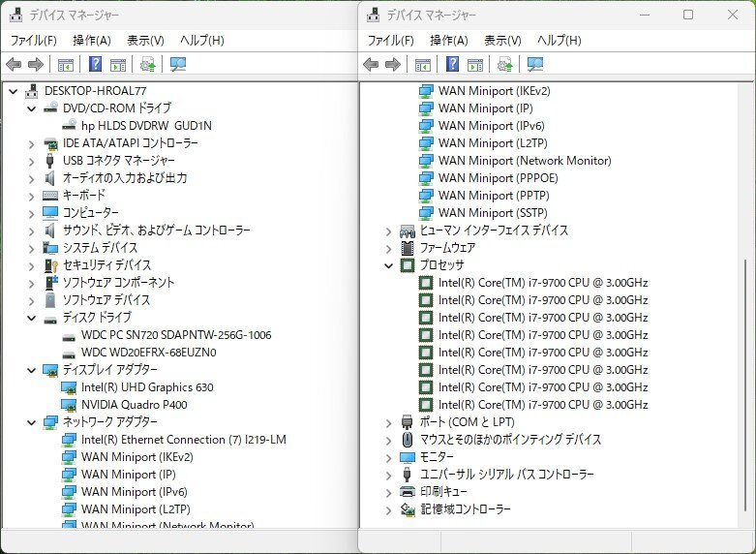Collapse DVD/CD-ROM ドライブ node

[x=32, y=108]
